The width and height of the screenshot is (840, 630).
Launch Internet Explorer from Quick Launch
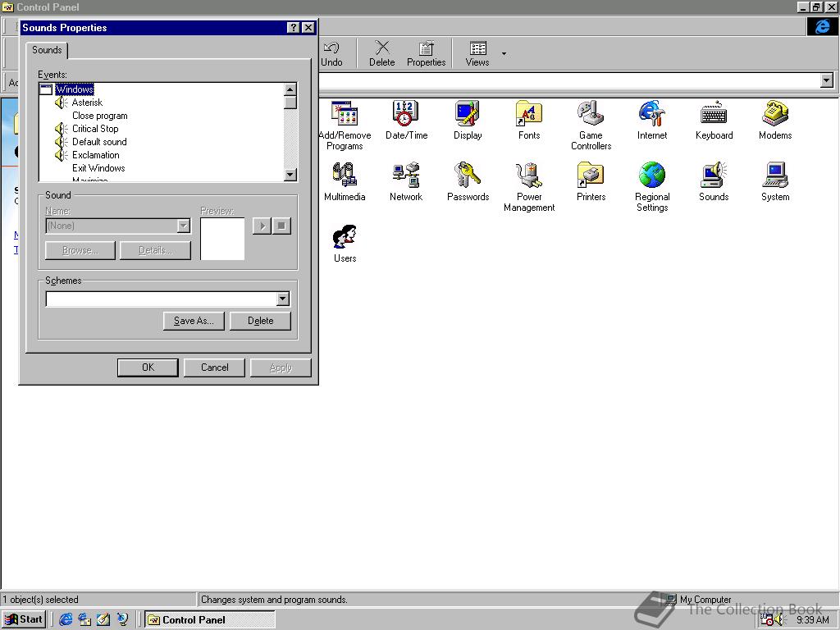66,620
